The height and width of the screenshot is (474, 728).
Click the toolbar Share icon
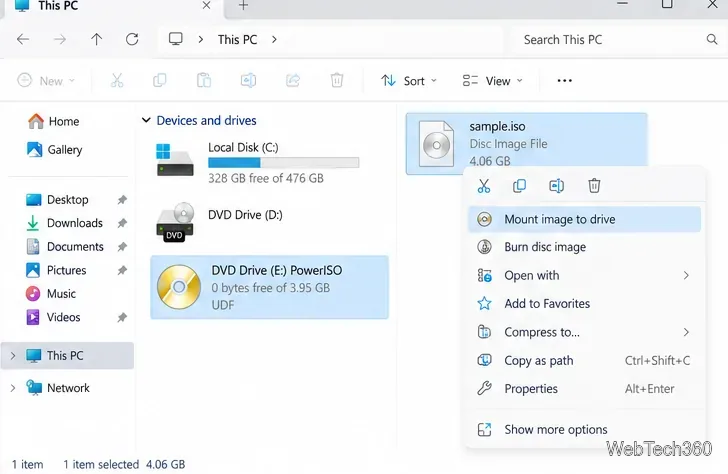tap(292, 80)
